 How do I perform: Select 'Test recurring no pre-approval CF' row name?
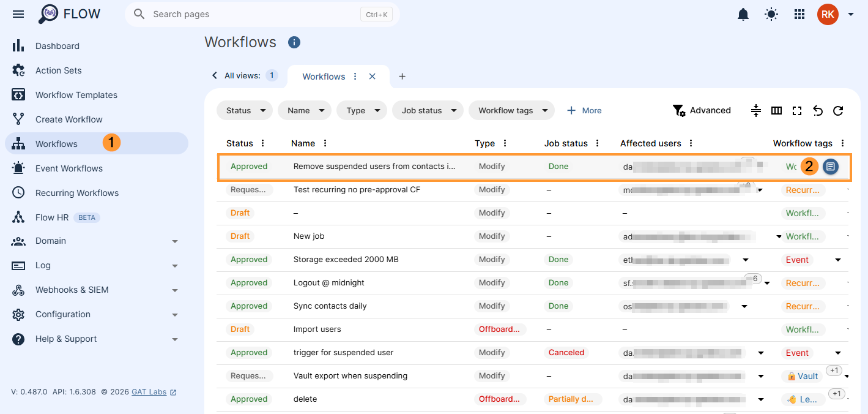pyautogui.click(x=357, y=190)
